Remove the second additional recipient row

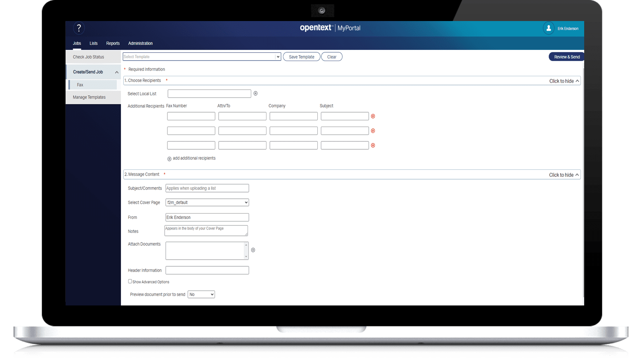coord(373,131)
